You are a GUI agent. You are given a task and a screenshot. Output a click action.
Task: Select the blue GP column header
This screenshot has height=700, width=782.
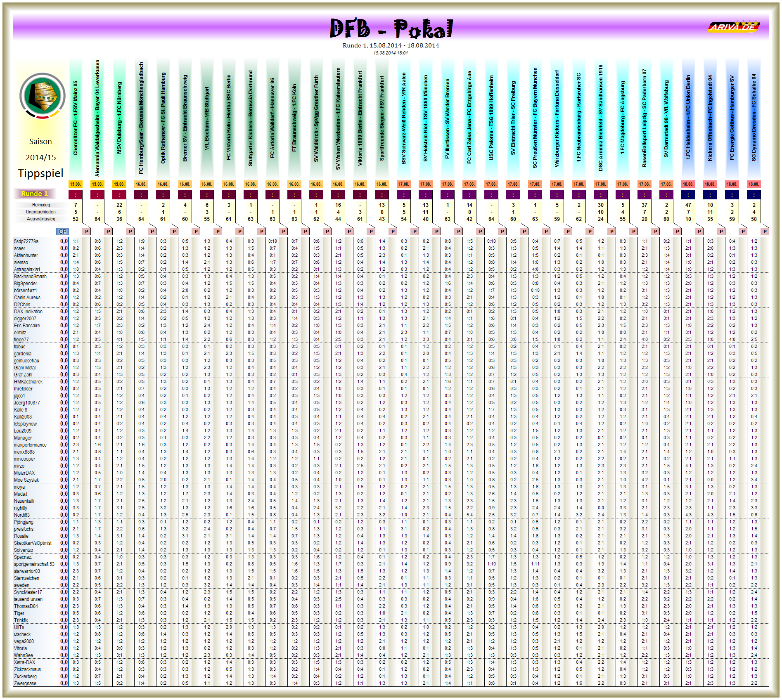(x=62, y=232)
